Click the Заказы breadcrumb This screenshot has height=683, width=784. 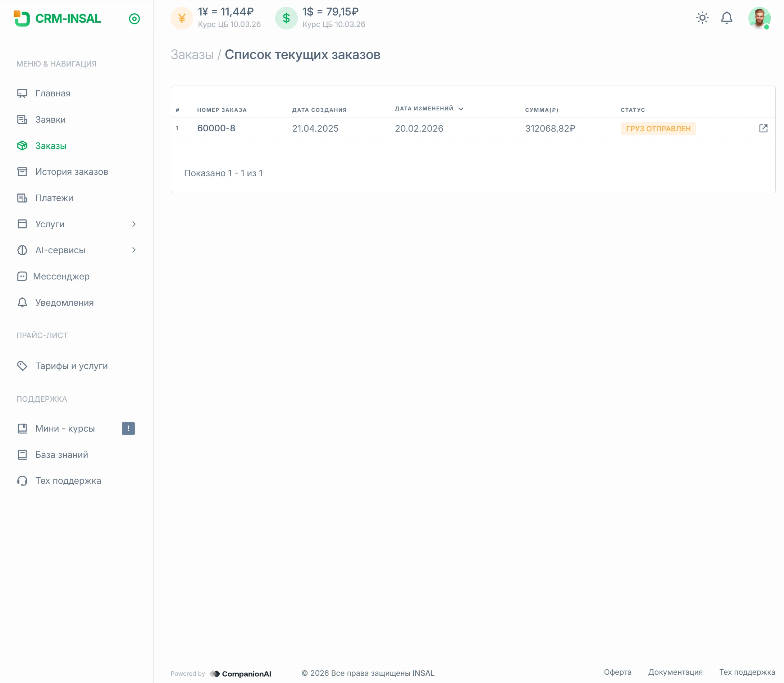click(x=192, y=55)
